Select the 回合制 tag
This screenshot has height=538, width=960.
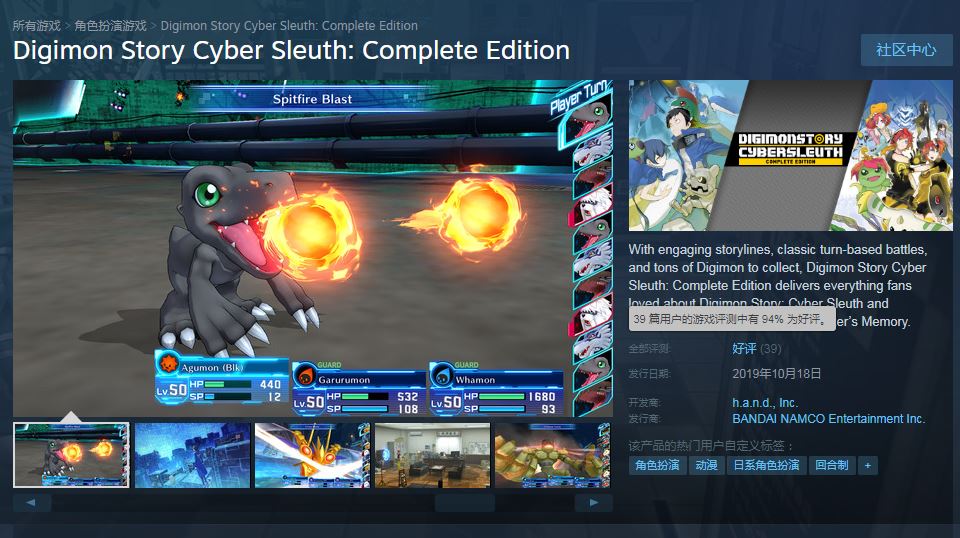831,465
